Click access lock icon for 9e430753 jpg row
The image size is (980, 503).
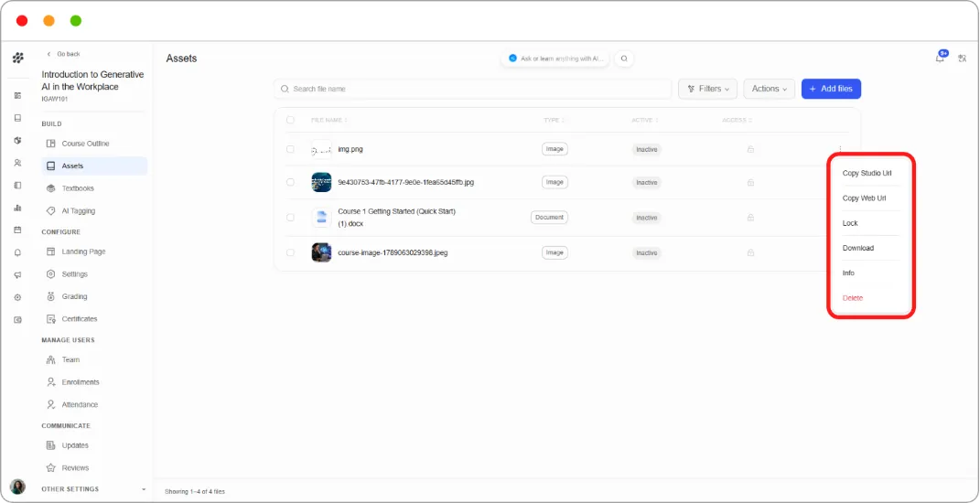pyautogui.click(x=750, y=183)
